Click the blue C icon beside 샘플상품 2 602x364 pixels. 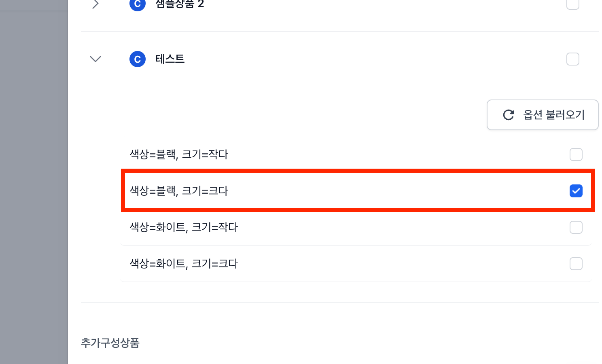[138, 4]
